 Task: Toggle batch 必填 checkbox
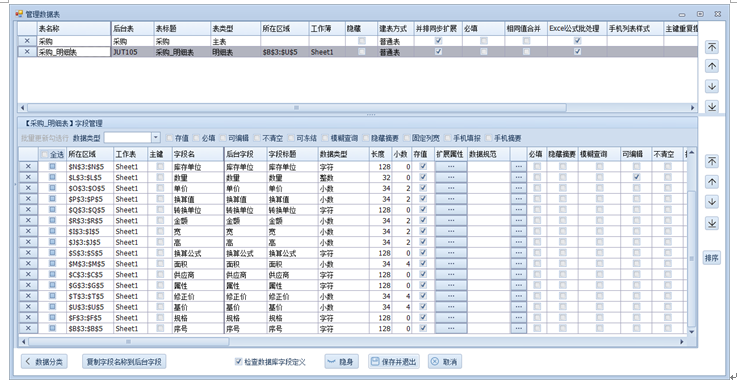pos(196,138)
